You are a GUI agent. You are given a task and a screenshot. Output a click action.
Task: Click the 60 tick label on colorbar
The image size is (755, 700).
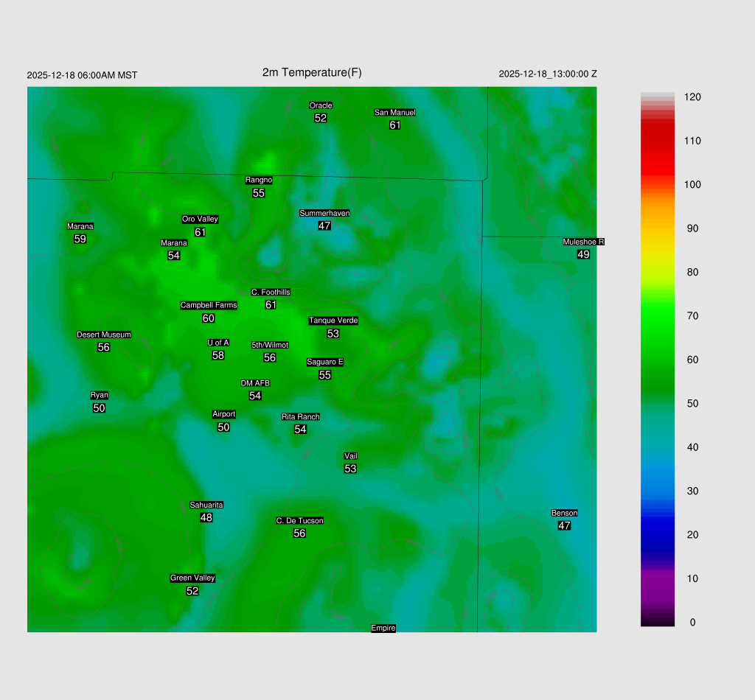point(692,360)
